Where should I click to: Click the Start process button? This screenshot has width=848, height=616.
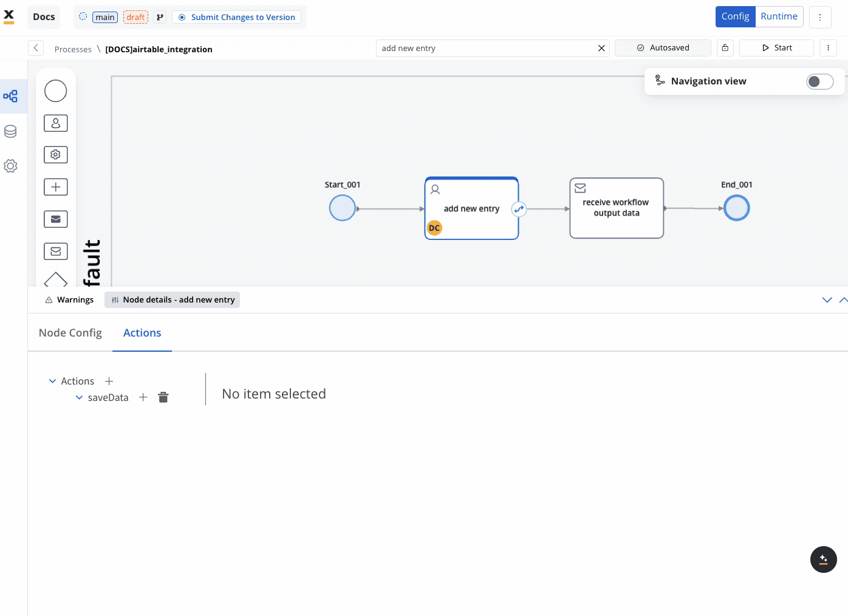pyautogui.click(x=776, y=47)
